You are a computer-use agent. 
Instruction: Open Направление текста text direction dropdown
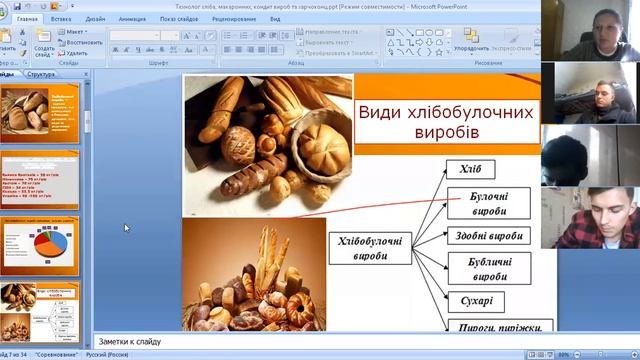pos(329,32)
